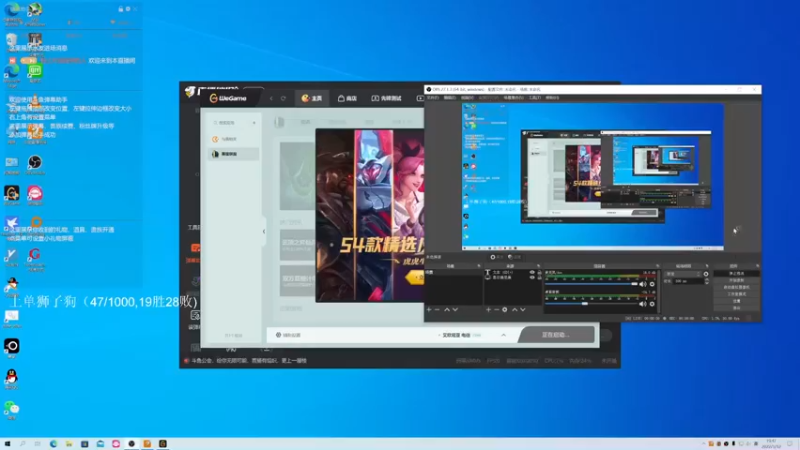This screenshot has height=450, width=800.
Task: Open the green iQiyi desktop icon
Action: coord(35,73)
